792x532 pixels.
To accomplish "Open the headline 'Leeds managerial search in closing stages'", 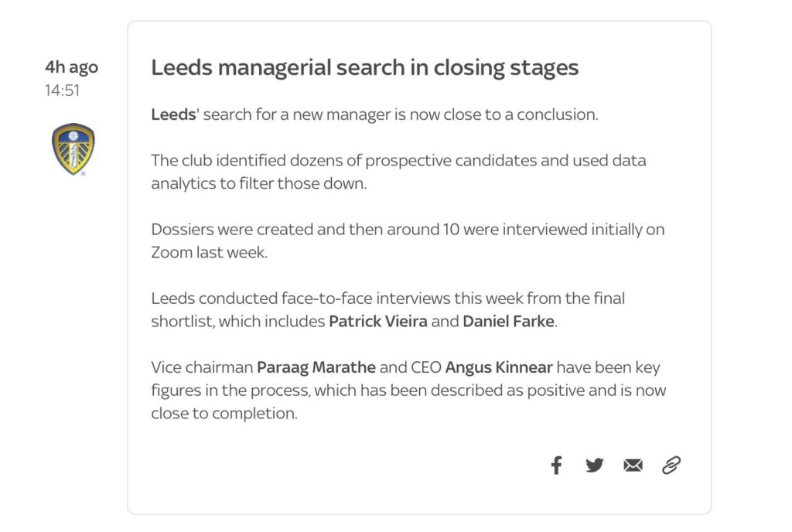I will [365, 67].
